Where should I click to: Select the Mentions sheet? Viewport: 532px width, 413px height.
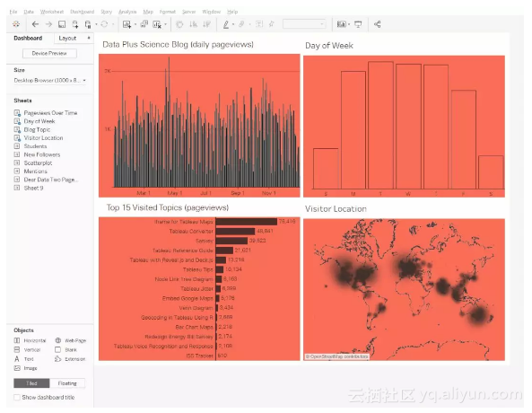pos(31,171)
